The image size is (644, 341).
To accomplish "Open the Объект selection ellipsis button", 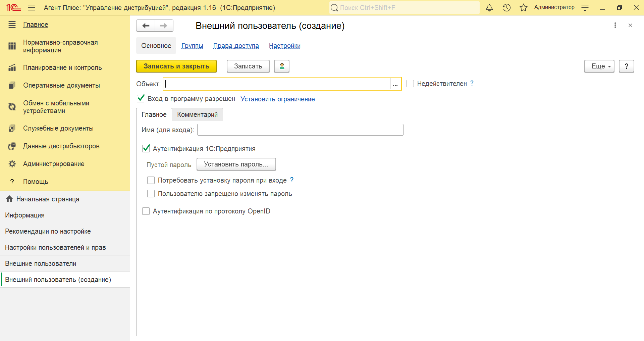I will pyautogui.click(x=395, y=84).
